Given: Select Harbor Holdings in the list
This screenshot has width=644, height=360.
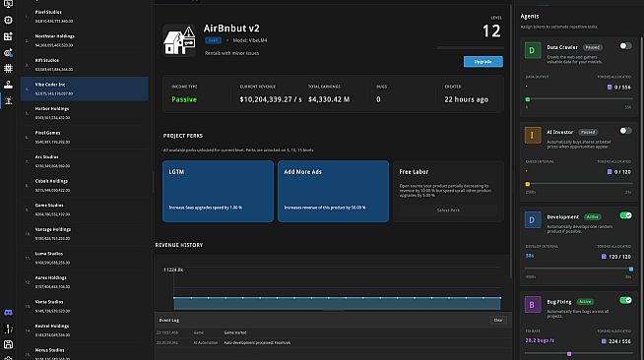Looking at the screenshot, I should (85, 113).
